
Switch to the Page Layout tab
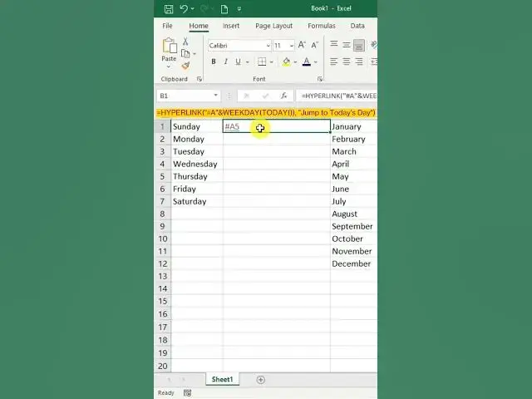coord(273,26)
